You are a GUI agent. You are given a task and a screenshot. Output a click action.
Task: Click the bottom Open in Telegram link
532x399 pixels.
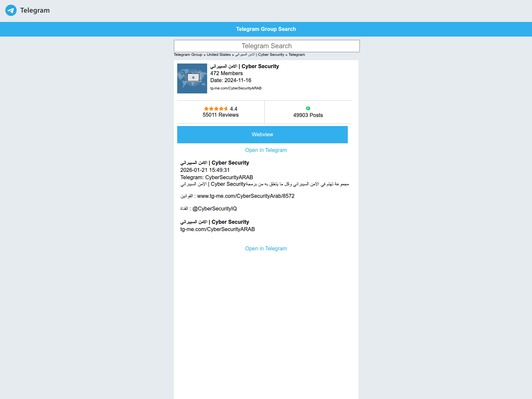click(266, 248)
